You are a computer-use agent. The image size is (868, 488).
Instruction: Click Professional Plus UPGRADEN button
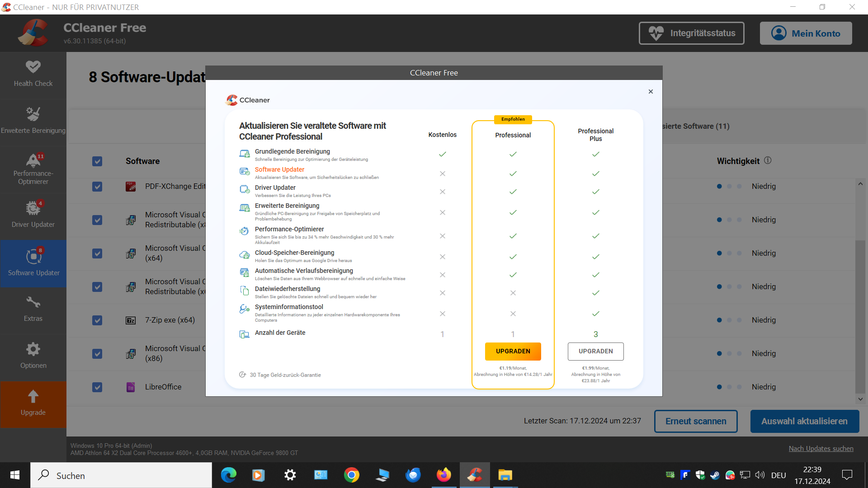[595, 351]
